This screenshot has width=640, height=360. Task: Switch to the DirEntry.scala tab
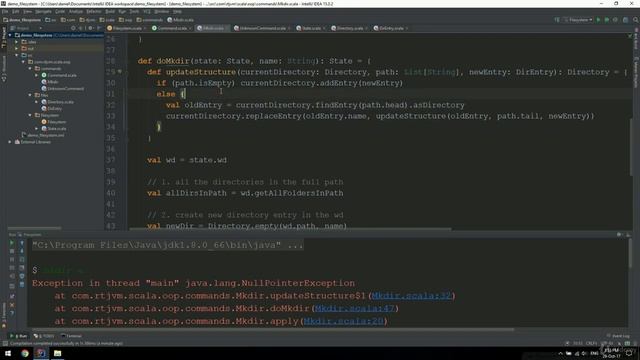point(391,28)
